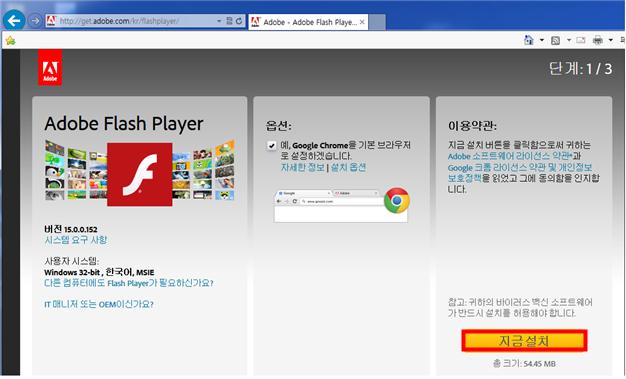The height and width of the screenshot is (379, 626).
Task: Expand the Home button dropdown arrow
Action: click(x=542, y=40)
